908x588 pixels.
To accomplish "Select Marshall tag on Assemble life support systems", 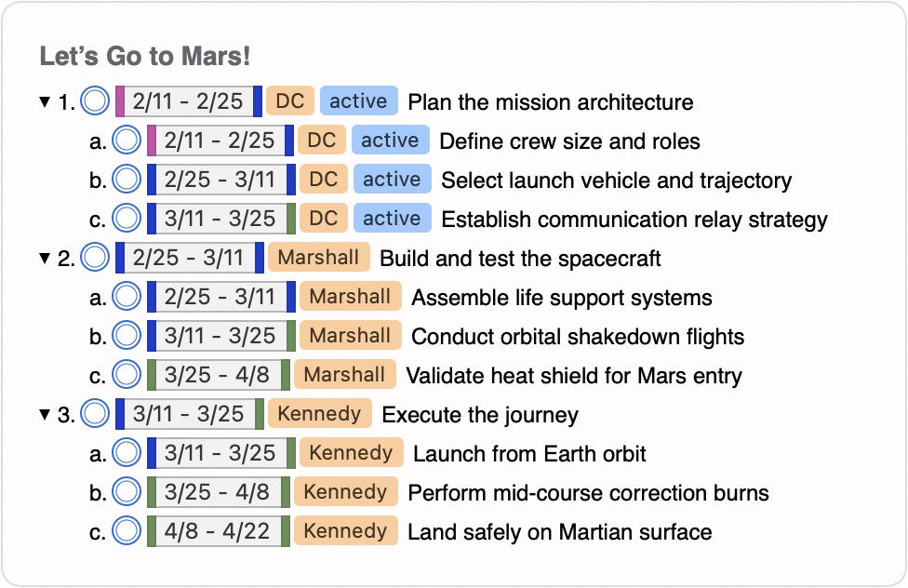I will coord(350,297).
